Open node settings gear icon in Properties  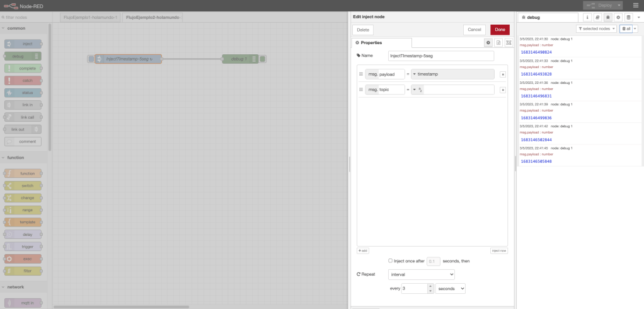pos(488,42)
